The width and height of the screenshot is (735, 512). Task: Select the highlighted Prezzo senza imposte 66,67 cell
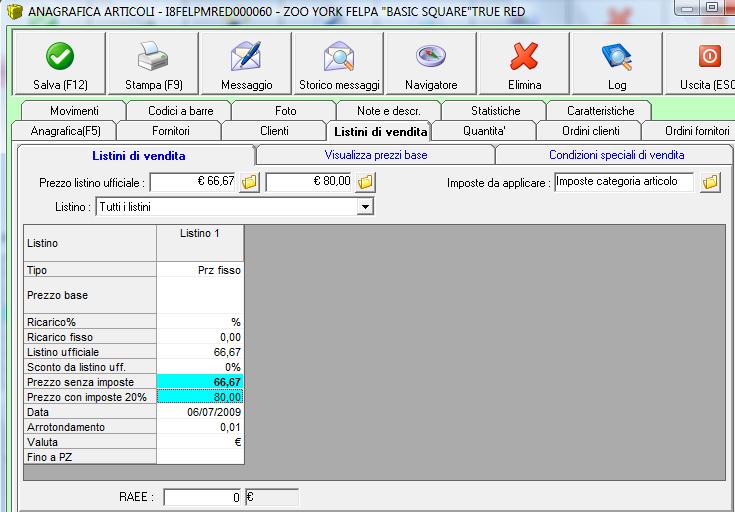tap(200, 382)
